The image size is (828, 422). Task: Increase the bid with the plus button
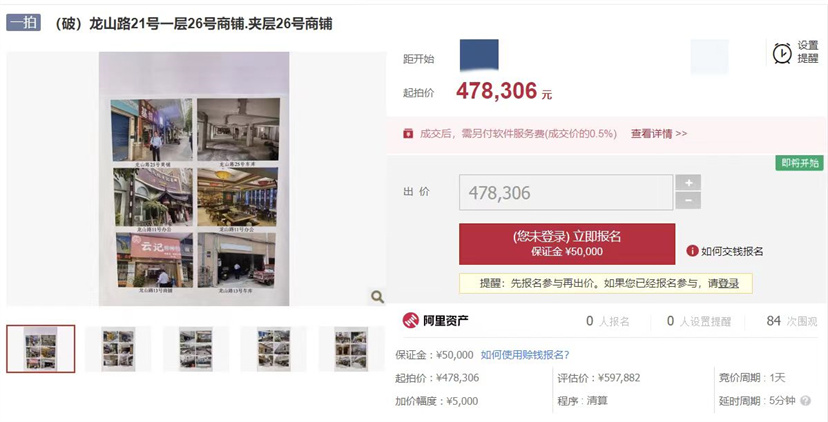coord(689,183)
